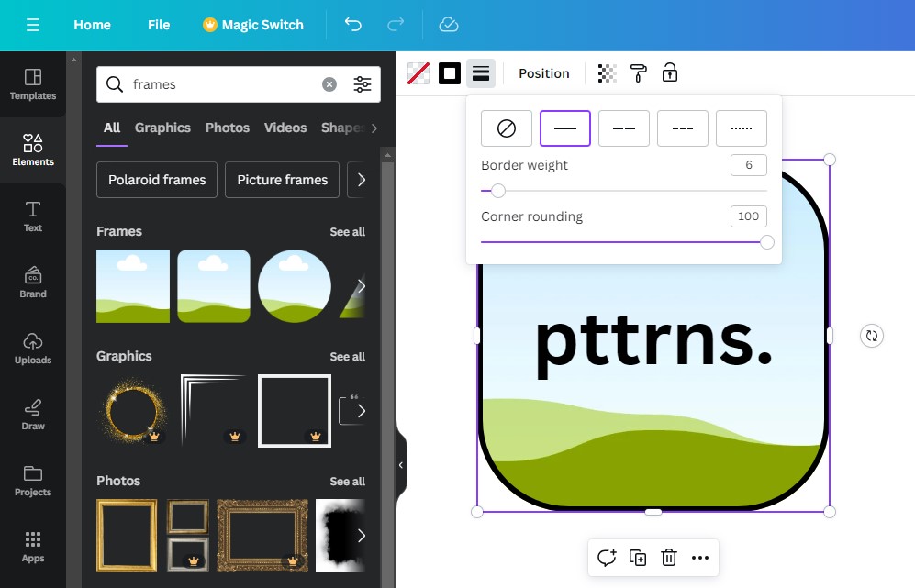Image resolution: width=915 pixels, height=588 pixels.
Task: Click the cloud save status icon
Action: coord(448,25)
